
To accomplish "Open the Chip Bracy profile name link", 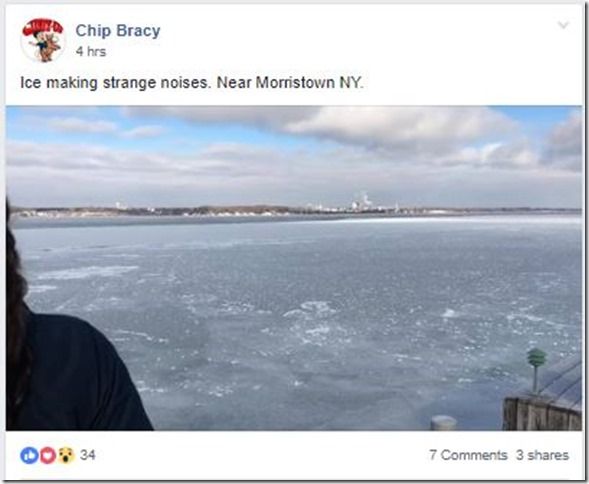I will pyautogui.click(x=118, y=30).
